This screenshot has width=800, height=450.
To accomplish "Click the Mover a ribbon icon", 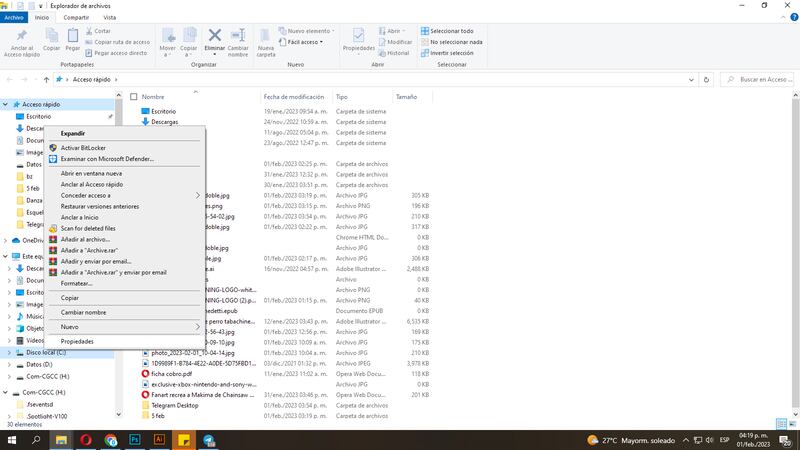I will [167, 42].
